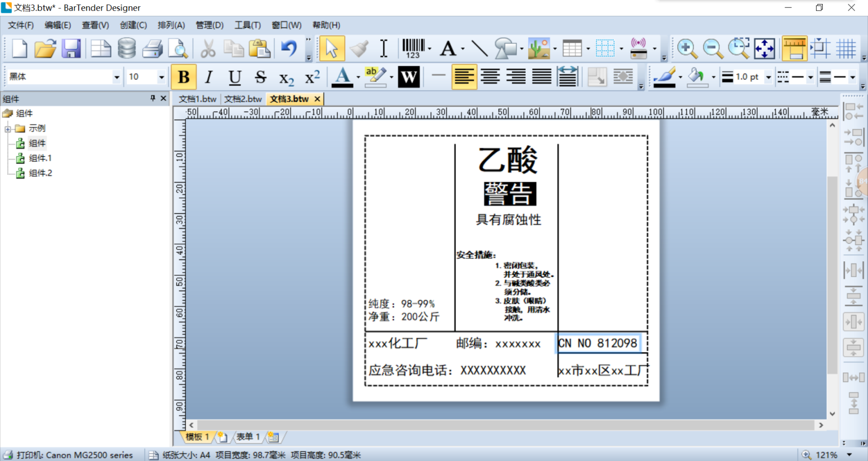
Task: Close the 文档3.btw tab
Action: pyautogui.click(x=317, y=99)
